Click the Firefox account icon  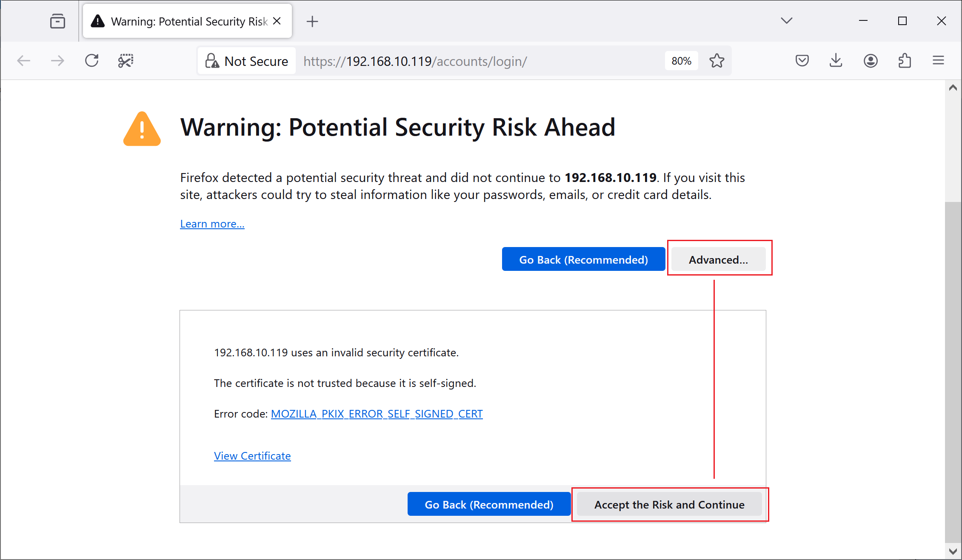tap(871, 61)
